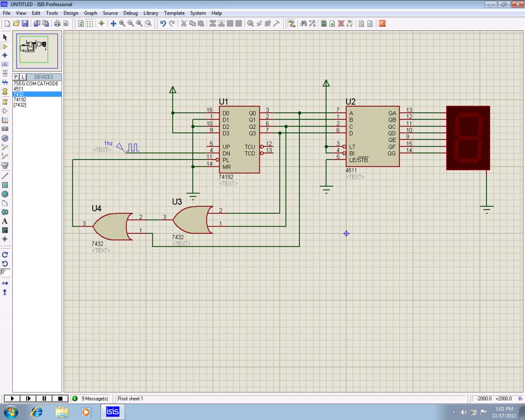This screenshot has width=525, height=420.
Task: Select 74192 in the devices list
Action: pyautogui.click(x=19, y=99)
